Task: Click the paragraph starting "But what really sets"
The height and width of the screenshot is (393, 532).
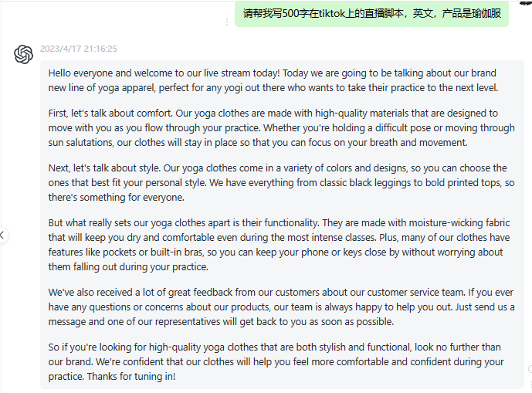Action: click(x=279, y=245)
